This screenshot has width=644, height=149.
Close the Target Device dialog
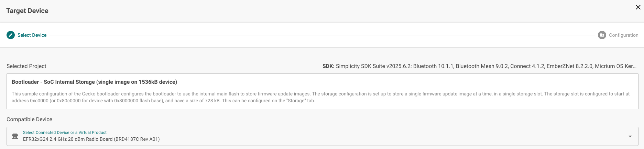click(638, 7)
